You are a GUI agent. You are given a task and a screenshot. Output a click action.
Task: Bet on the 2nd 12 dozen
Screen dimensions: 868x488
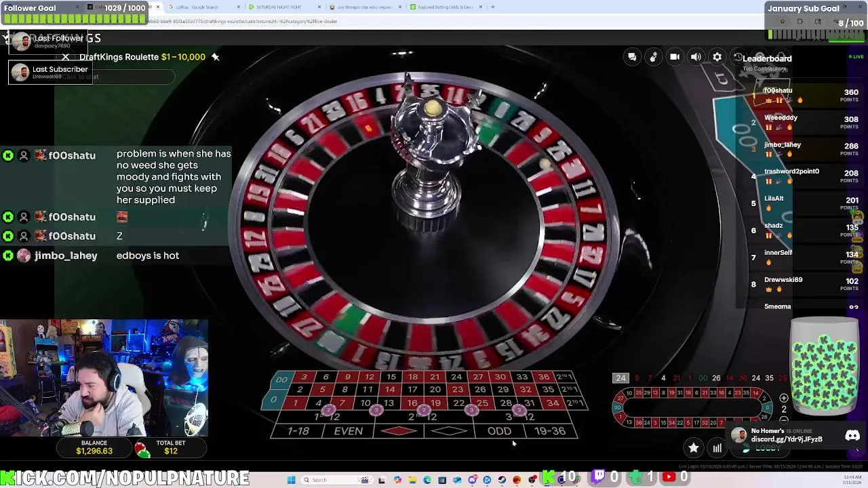pyautogui.click(x=423, y=416)
